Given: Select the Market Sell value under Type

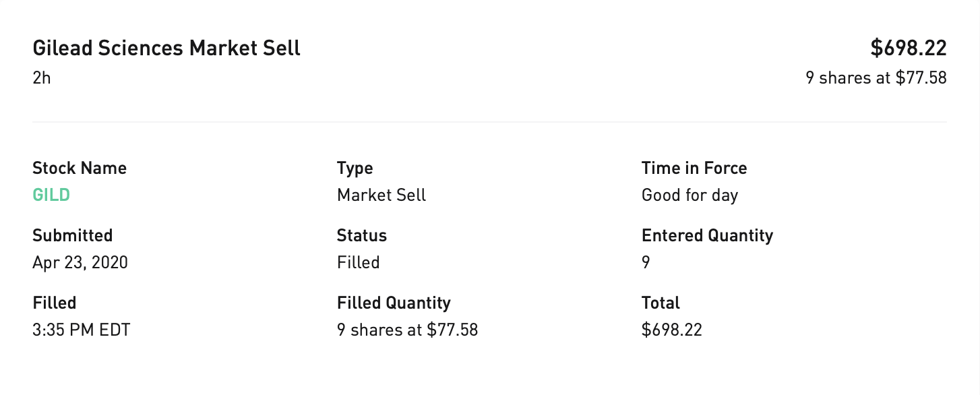Looking at the screenshot, I should pos(381,195).
